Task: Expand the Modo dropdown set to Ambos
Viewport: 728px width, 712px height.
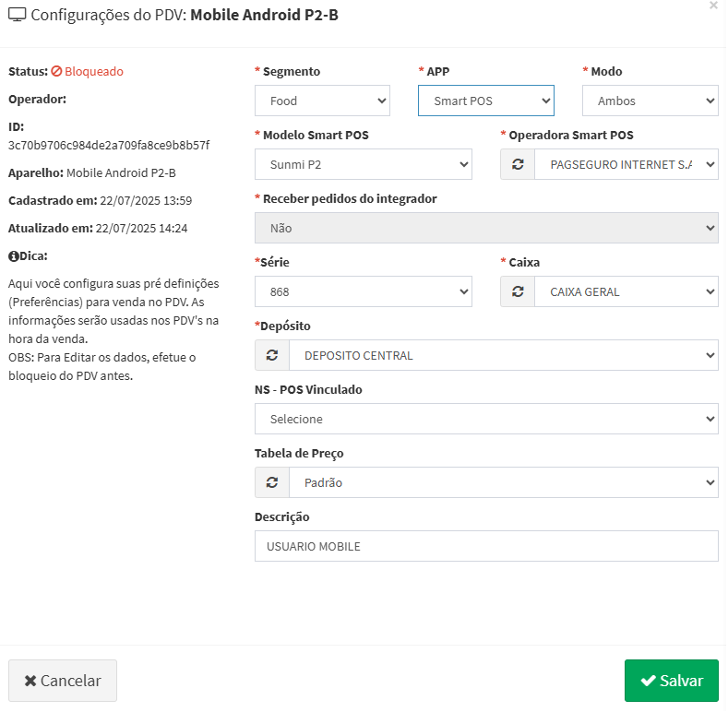Action: point(650,101)
